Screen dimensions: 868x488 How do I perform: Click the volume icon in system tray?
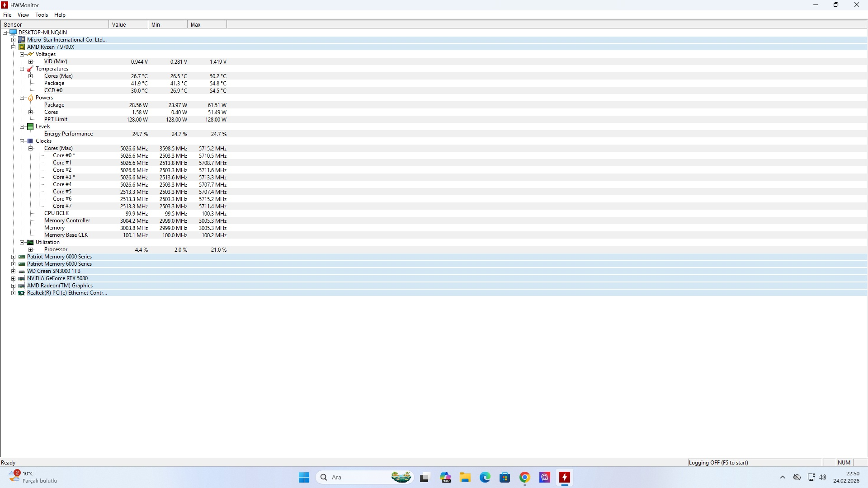point(822,477)
